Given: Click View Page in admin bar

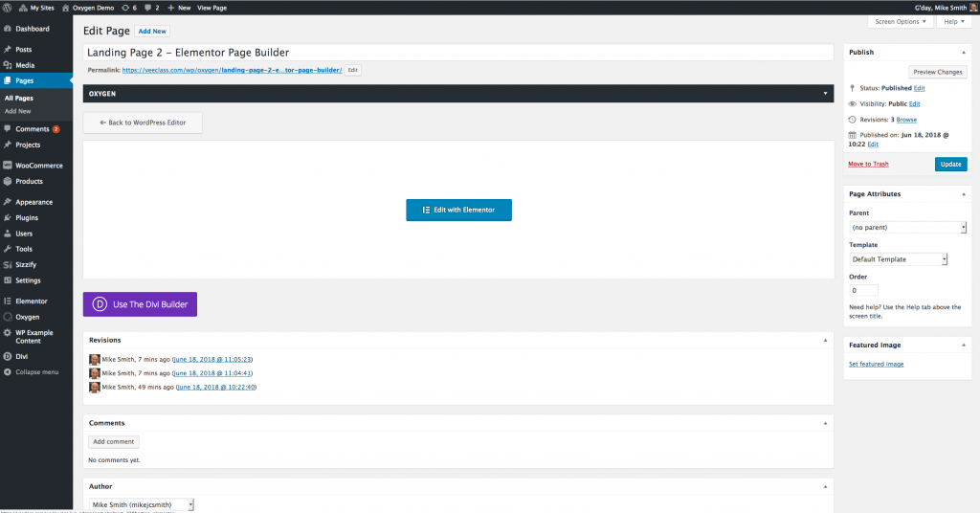Looking at the screenshot, I should (x=212, y=8).
